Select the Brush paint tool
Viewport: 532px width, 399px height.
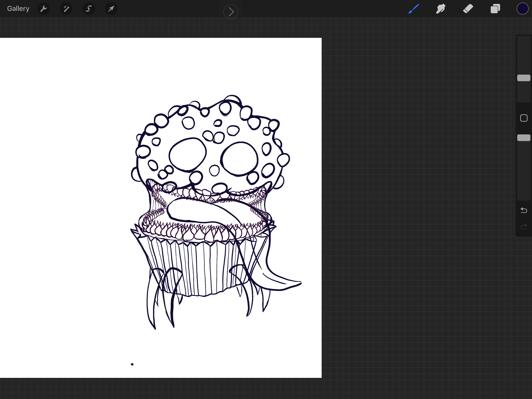(414, 9)
